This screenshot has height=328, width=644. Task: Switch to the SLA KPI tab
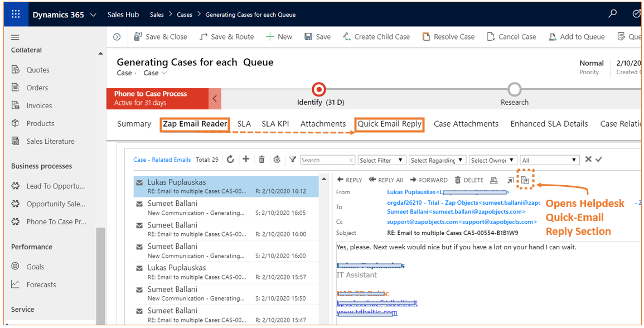pyautogui.click(x=275, y=124)
